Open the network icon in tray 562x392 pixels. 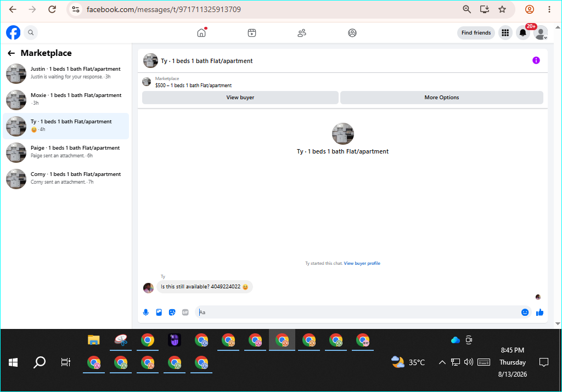455,362
